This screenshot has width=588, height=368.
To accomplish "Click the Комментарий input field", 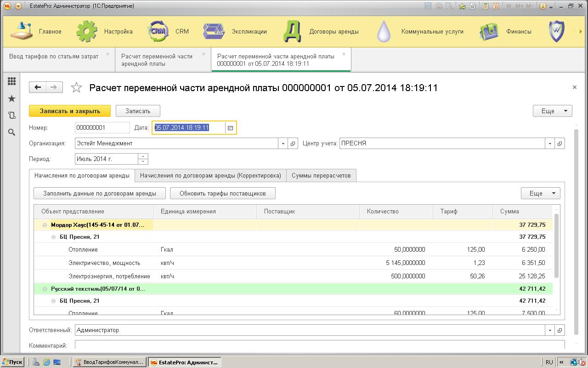I will click(x=320, y=345).
